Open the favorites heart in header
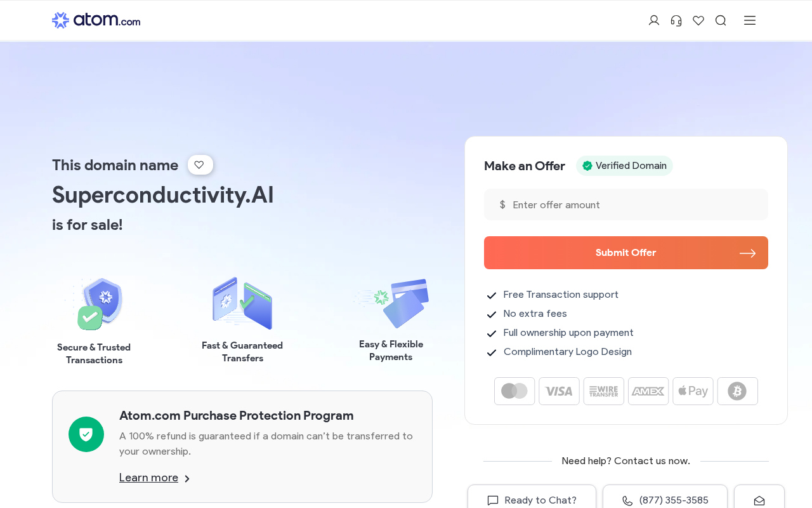Screen dimensions: 812x508 click(x=698, y=20)
